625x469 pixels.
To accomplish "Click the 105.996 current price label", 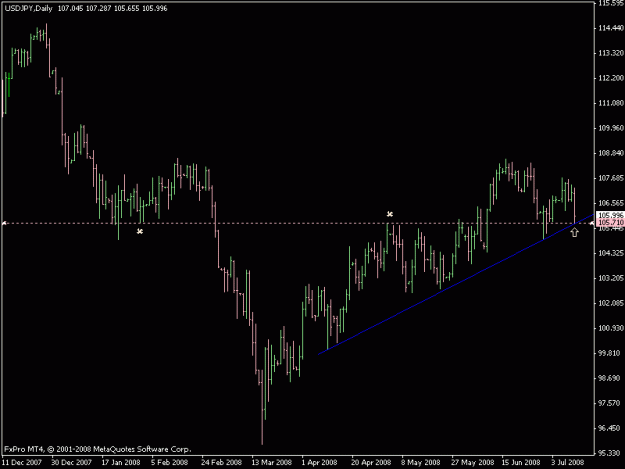I will [x=611, y=215].
